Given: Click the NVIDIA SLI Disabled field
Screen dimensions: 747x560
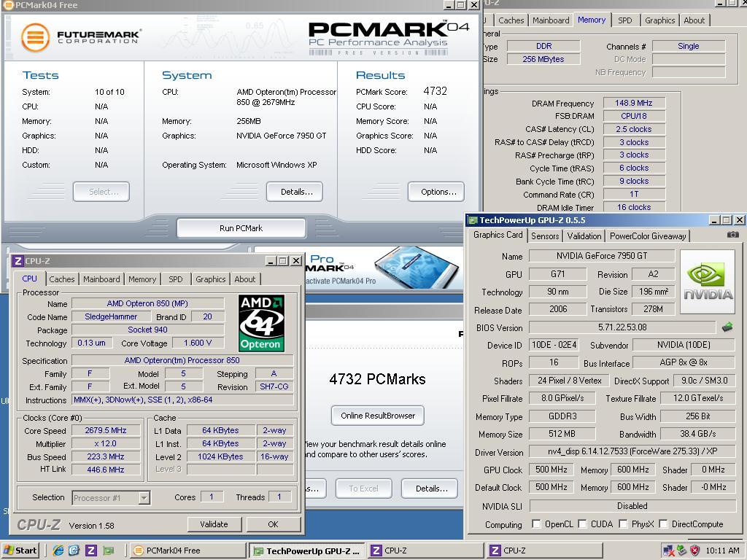Looking at the screenshot, I should tap(632, 506).
